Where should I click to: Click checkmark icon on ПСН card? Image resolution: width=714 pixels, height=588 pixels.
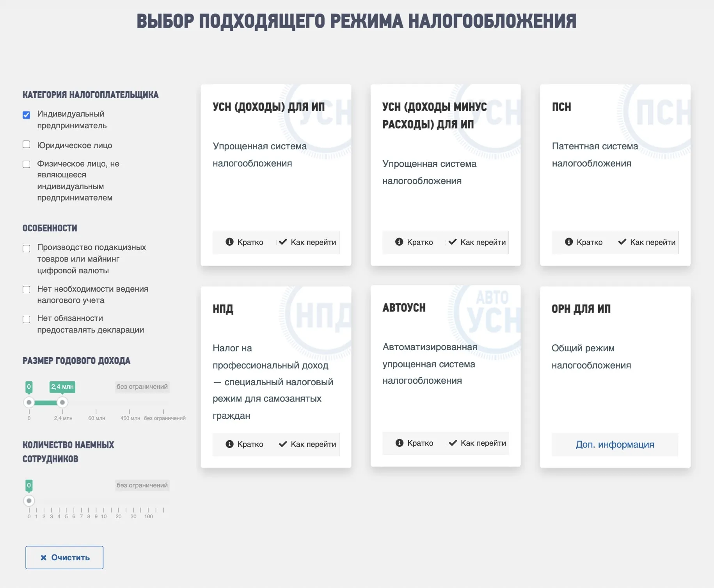pyautogui.click(x=622, y=242)
